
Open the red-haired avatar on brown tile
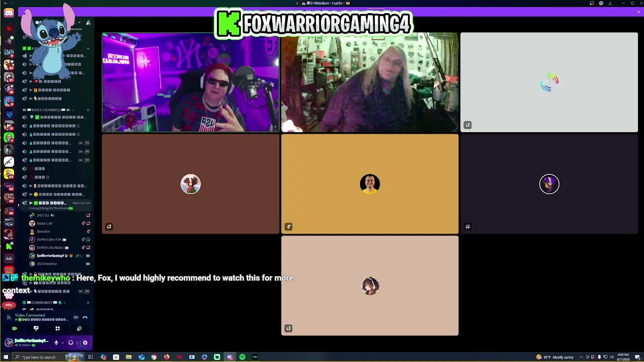coord(191,184)
